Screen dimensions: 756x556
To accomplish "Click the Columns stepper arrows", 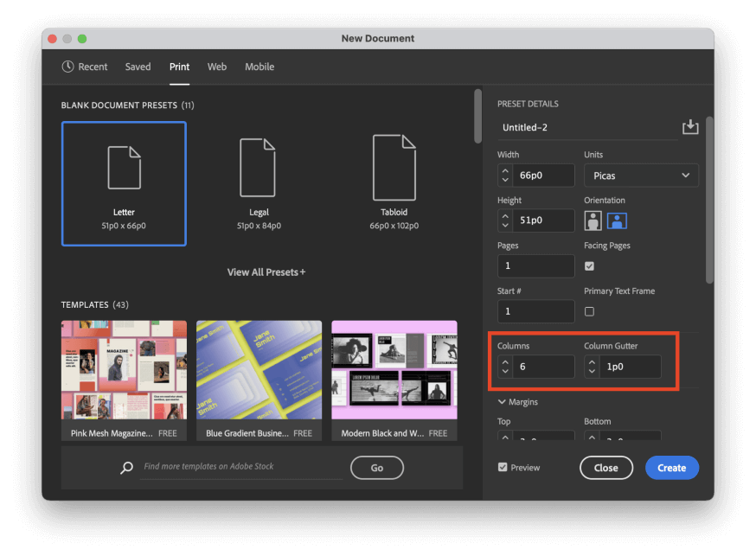I will pyautogui.click(x=505, y=367).
